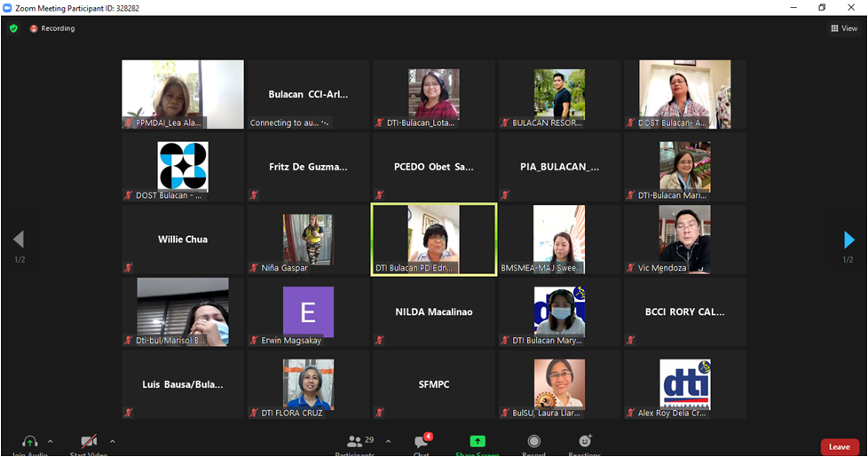Click muted mic icon on PIA_BULACAN tile
The width and height of the screenshot is (868, 457).
(505, 195)
